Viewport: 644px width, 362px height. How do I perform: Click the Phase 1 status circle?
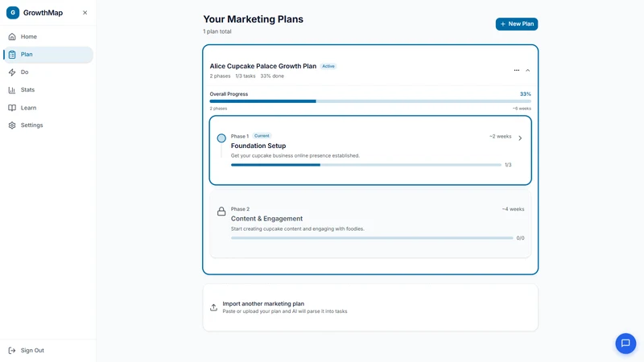pos(221,138)
